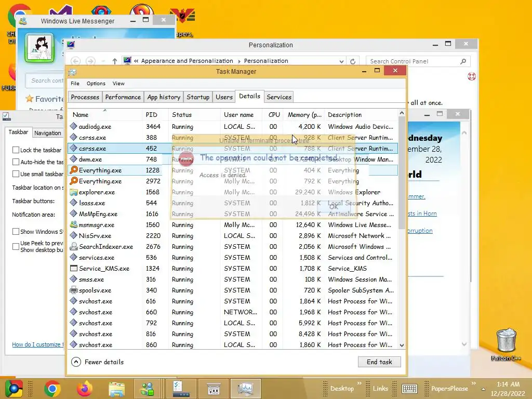Switch to the Performance tab

(123, 97)
